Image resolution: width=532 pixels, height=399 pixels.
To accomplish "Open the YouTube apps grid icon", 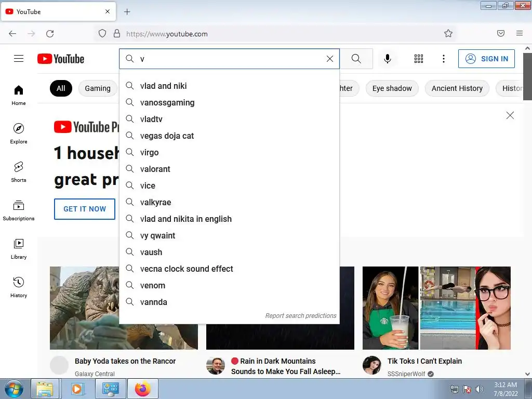I will pos(419,59).
